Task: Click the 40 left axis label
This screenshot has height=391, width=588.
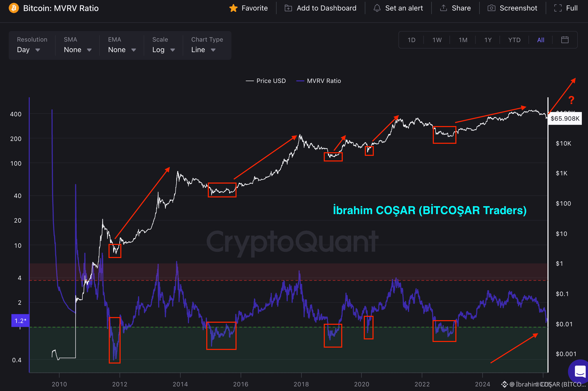Action: click(17, 196)
